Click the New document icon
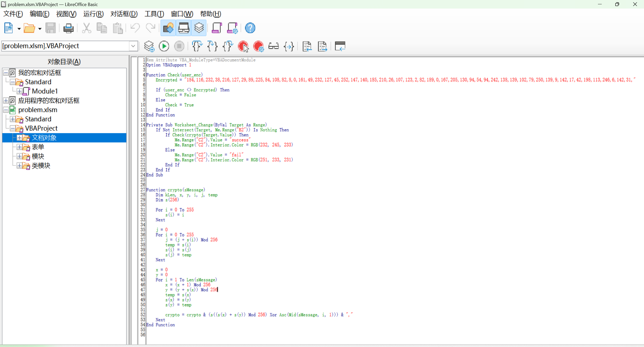 (x=8, y=28)
